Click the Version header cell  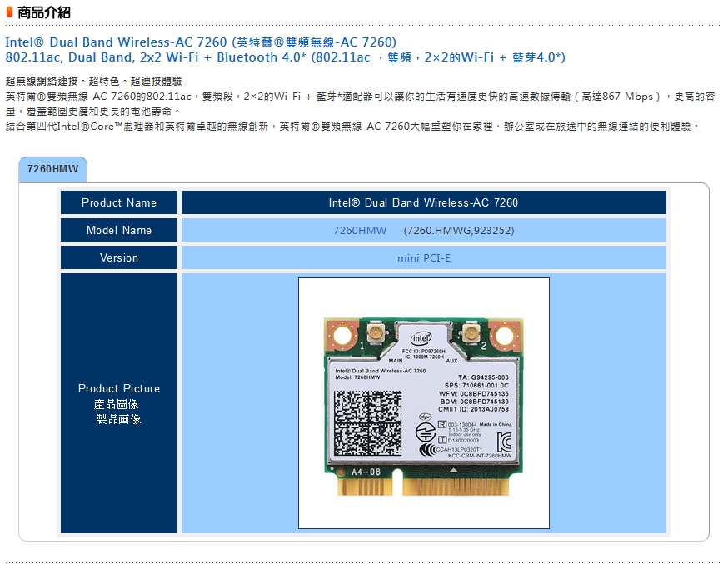pyautogui.click(x=119, y=257)
